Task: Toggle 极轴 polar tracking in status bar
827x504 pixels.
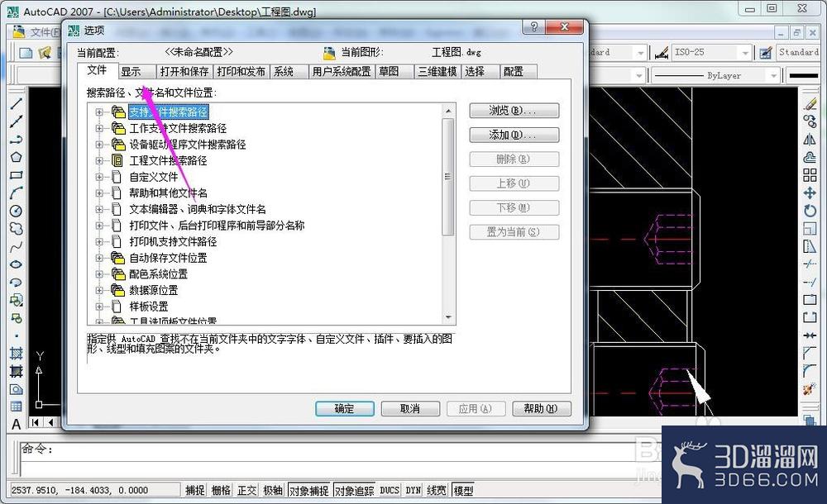Action: (x=273, y=490)
